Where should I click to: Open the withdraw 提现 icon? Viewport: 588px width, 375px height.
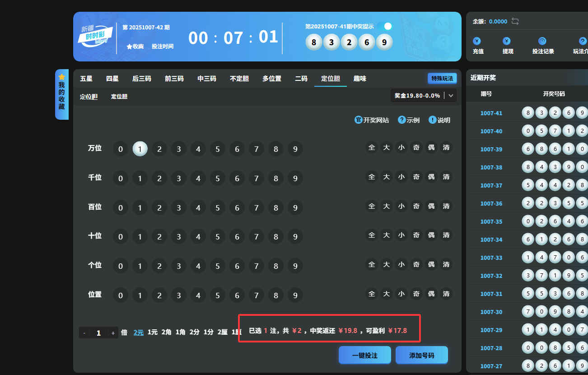(507, 41)
